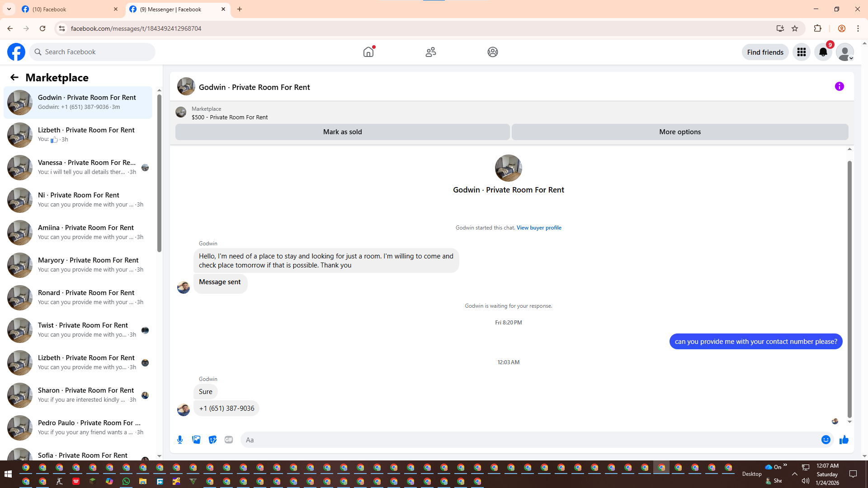Click the voice clip microphone icon

click(x=180, y=440)
